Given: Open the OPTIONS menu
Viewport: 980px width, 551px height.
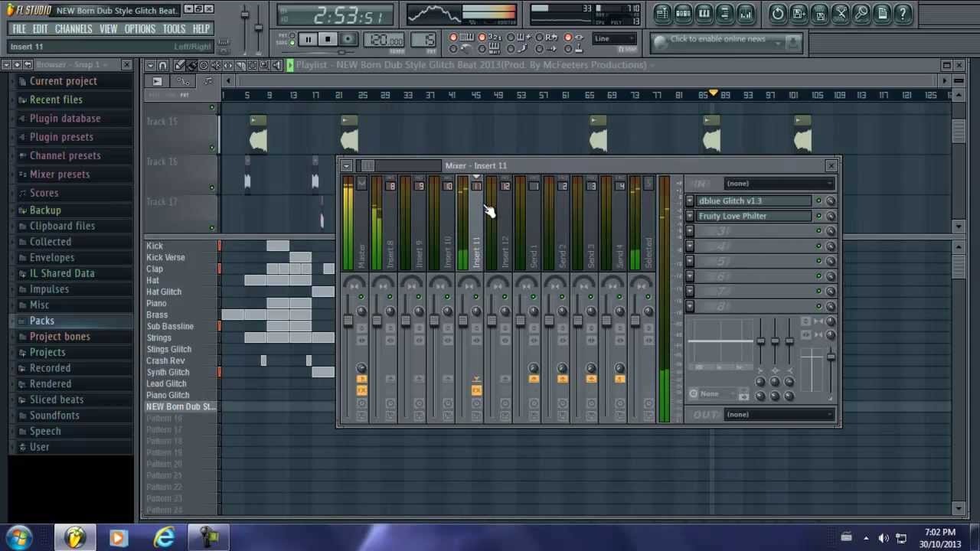Looking at the screenshot, I should (x=140, y=29).
